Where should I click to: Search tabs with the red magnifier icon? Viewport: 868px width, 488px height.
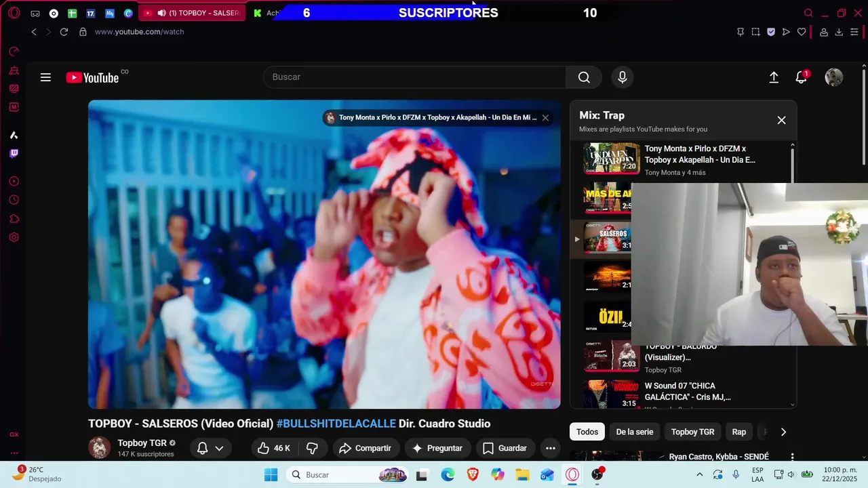point(808,13)
